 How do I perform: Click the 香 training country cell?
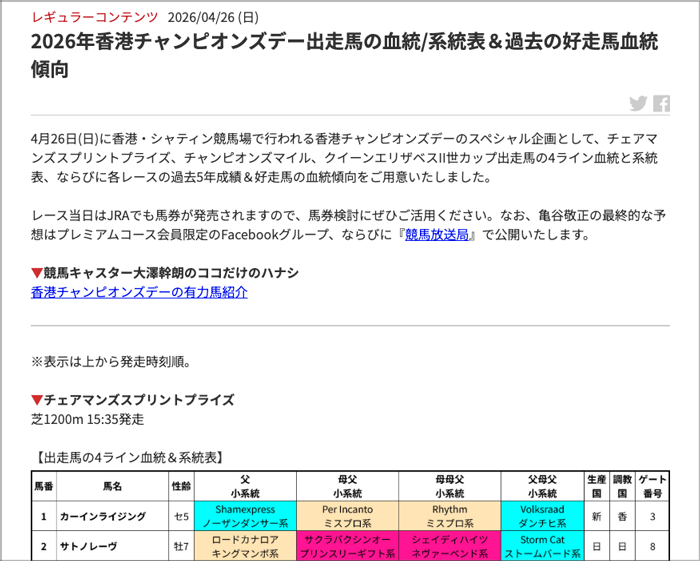click(622, 516)
